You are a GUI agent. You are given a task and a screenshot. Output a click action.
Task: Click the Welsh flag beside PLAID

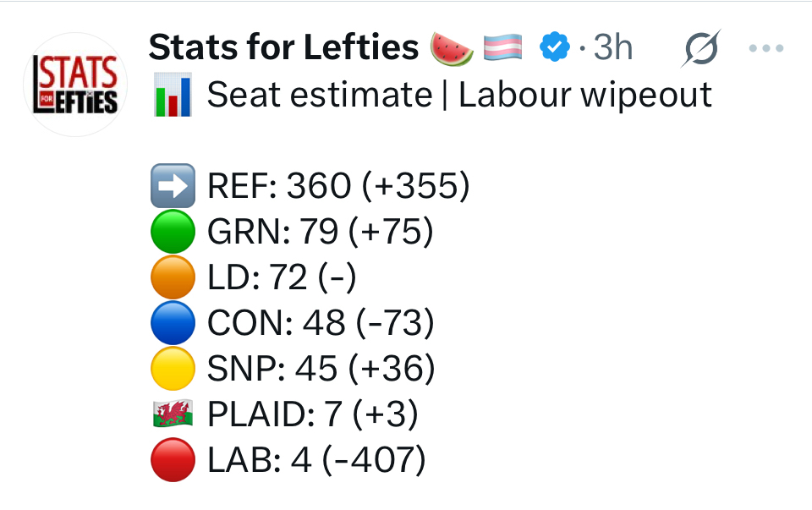pos(173,414)
